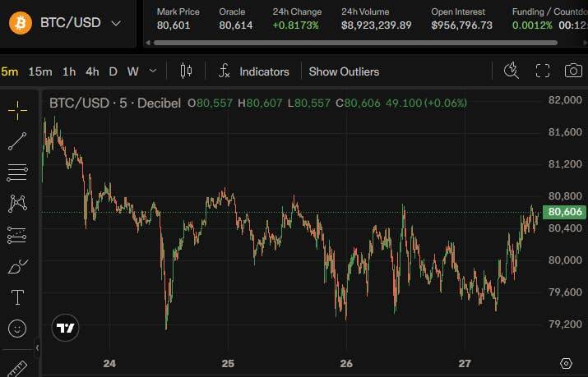Select the crosshair cursor tool
The width and height of the screenshot is (588, 377).
pyautogui.click(x=17, y=110)
